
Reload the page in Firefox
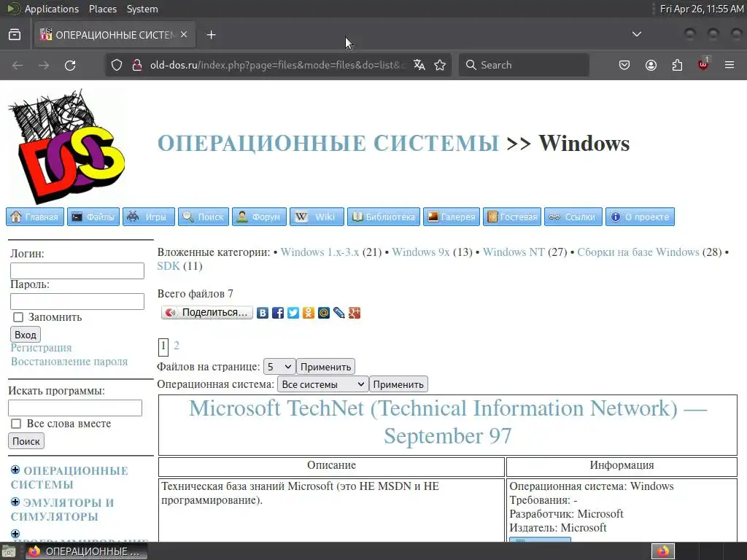pyautogui.click(x=70, y=65)
